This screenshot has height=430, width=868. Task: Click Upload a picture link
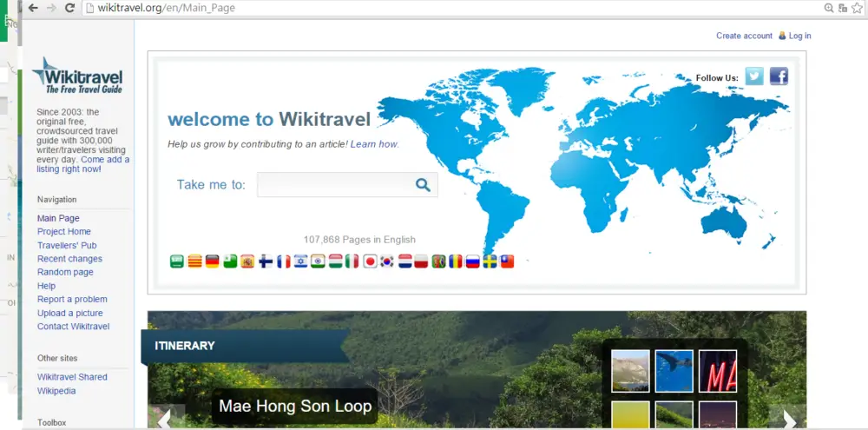(69, 313)
